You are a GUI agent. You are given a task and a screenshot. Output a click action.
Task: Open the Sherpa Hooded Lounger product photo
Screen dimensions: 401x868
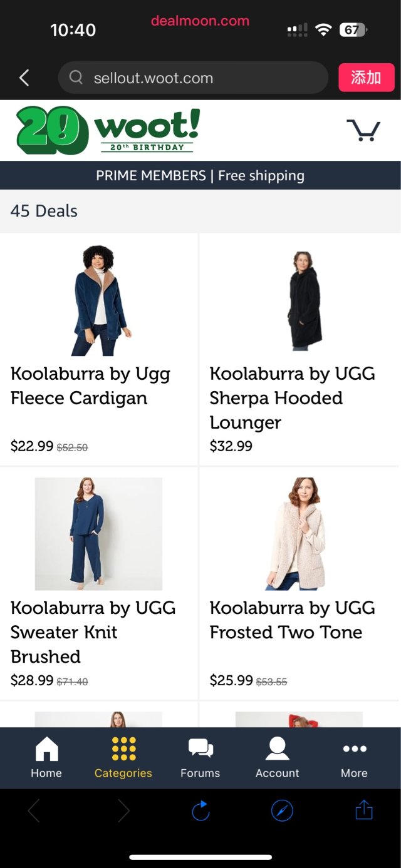point(299,300)
